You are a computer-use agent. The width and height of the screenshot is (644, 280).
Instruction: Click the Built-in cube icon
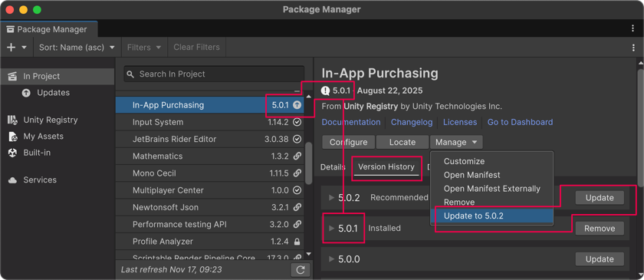(x=12, y=153)
